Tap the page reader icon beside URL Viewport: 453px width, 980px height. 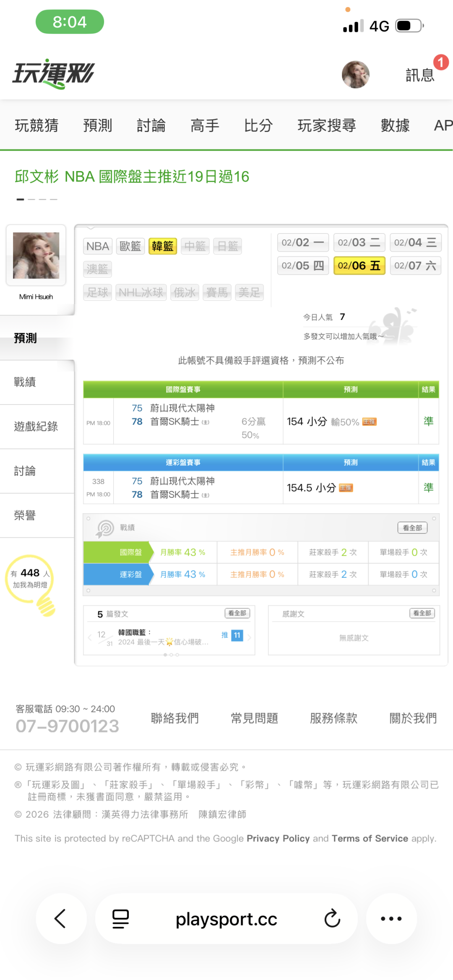(120, 918)
